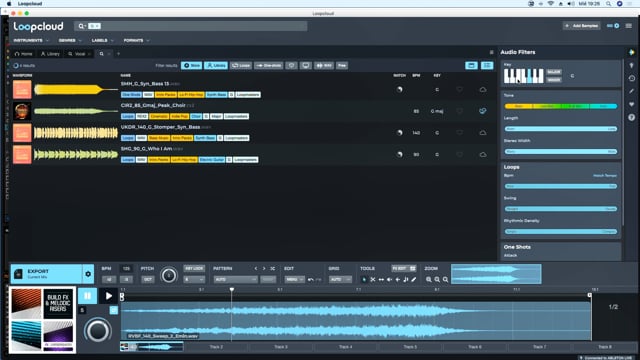Open the history clock icon in sidebar
The image size is (640, 360).
(631, 78)
